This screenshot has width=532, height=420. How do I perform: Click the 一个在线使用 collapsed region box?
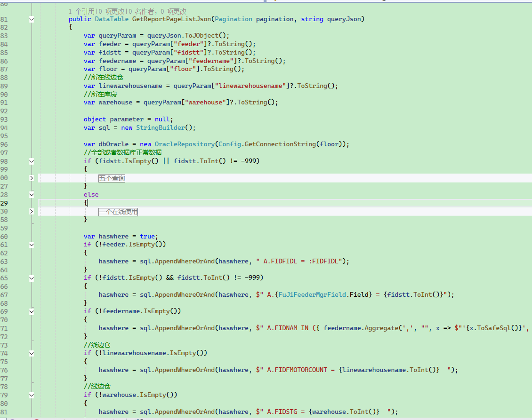coord(118,212)
